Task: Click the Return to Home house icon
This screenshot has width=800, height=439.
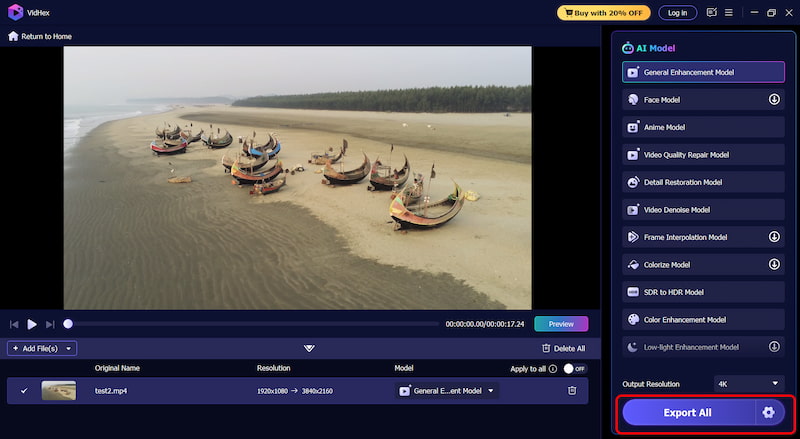Action: point(13,36)
